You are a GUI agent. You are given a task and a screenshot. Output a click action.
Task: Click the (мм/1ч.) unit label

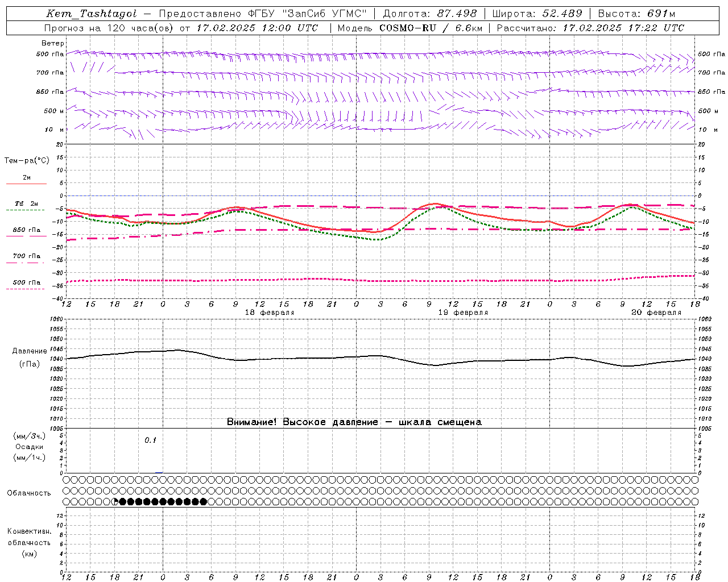click(x=29, y=458)
